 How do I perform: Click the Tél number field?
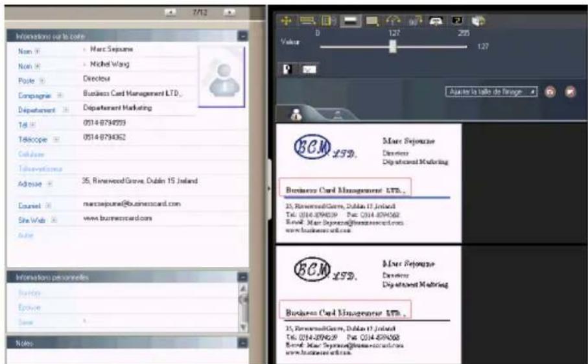104,122
